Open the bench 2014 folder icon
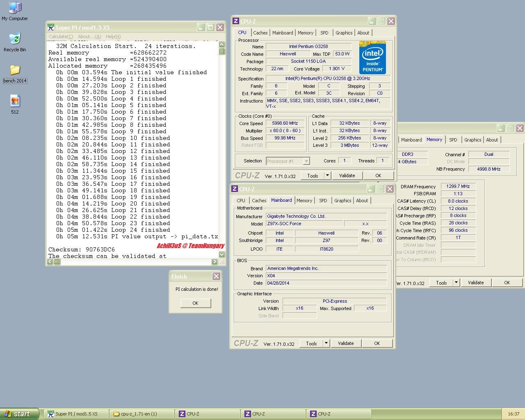 [x=15, y=71]
